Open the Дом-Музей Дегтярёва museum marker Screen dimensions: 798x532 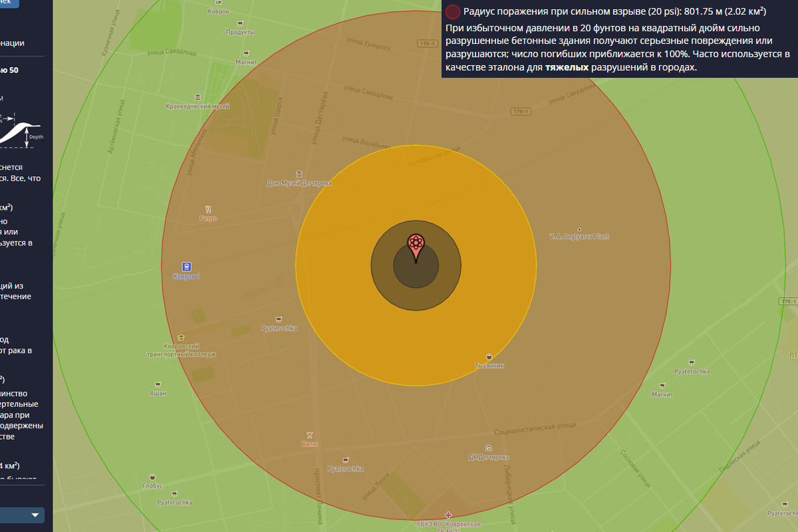[299, 174]
